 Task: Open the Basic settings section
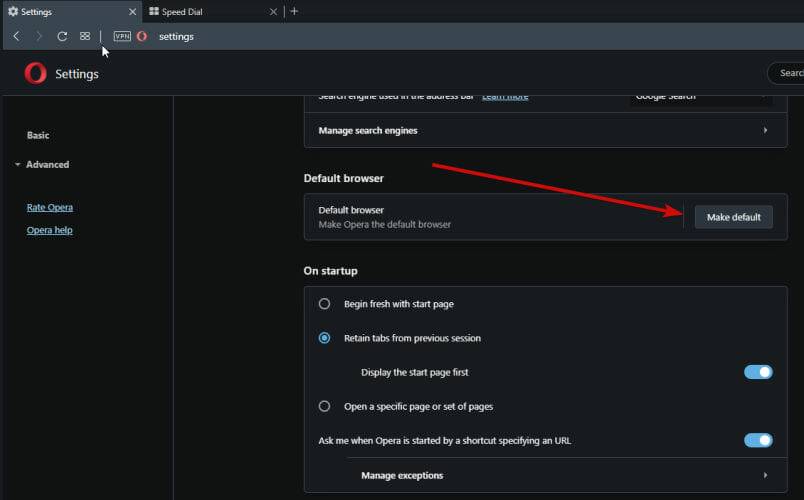pos(38,135)
